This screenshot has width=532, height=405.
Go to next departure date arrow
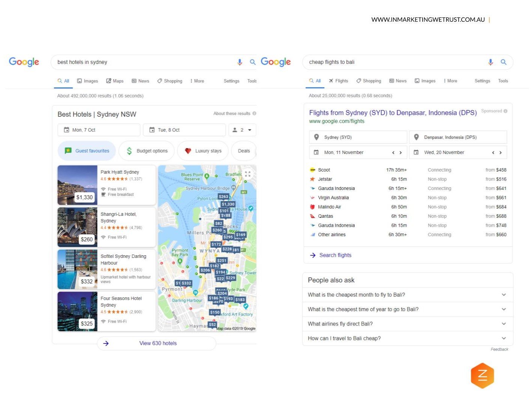[400, 153]
